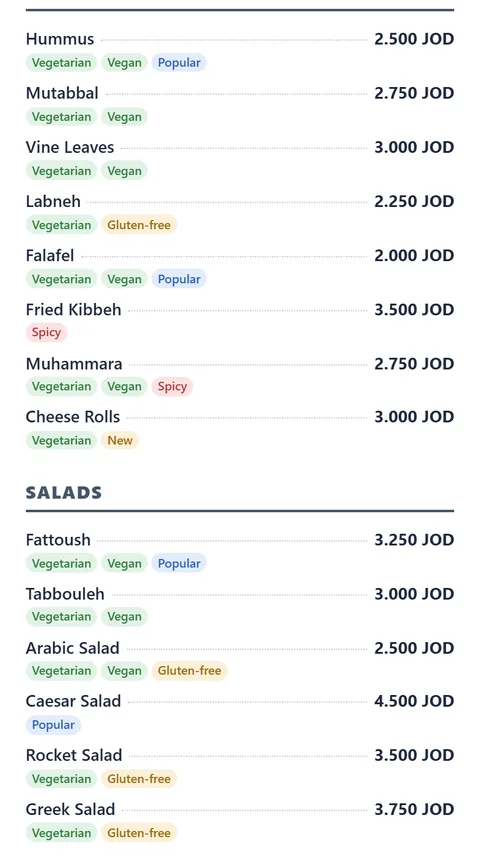
Task: Click the Muhammara item name
Action: [74, 364]
